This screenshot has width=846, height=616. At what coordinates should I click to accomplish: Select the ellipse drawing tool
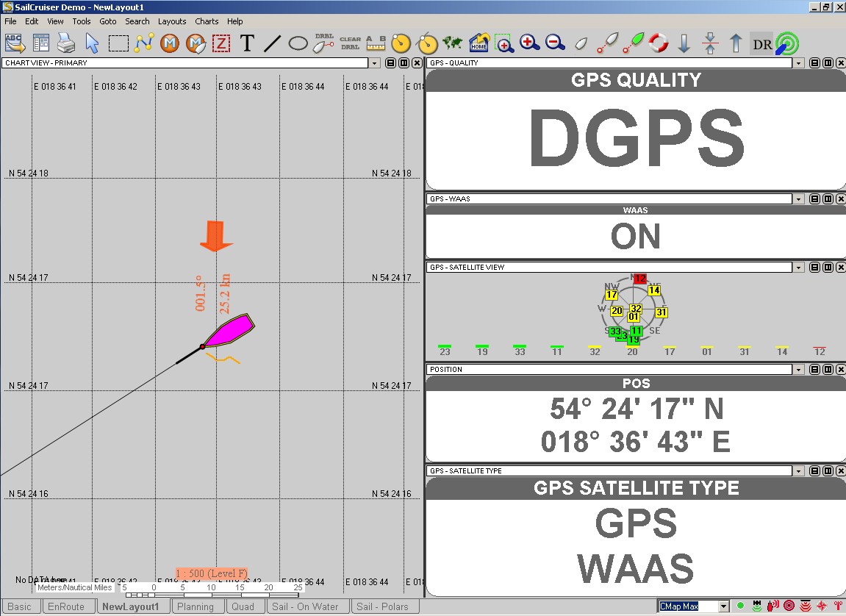click(x=298, y=43)
